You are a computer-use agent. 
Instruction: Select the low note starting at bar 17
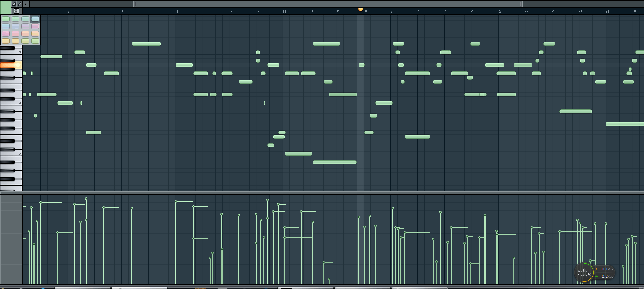tap(298, 153)
